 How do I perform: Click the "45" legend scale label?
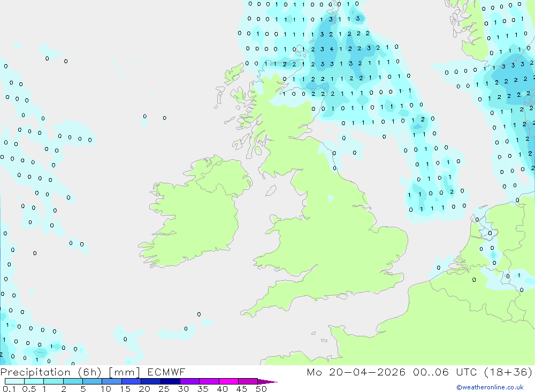(x=242, y=389)
